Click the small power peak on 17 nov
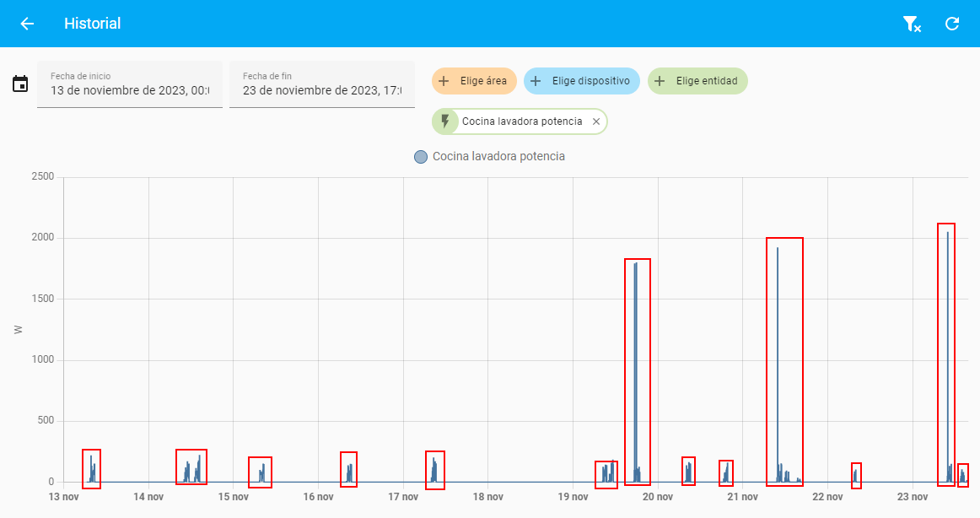 pyautogui.click(x=434, y=471)
